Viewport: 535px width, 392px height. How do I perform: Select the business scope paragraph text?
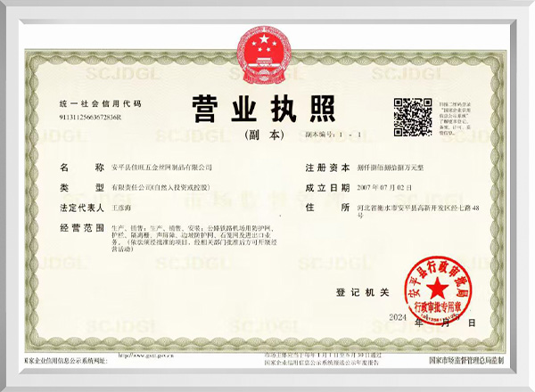click(x=193, y=238)
